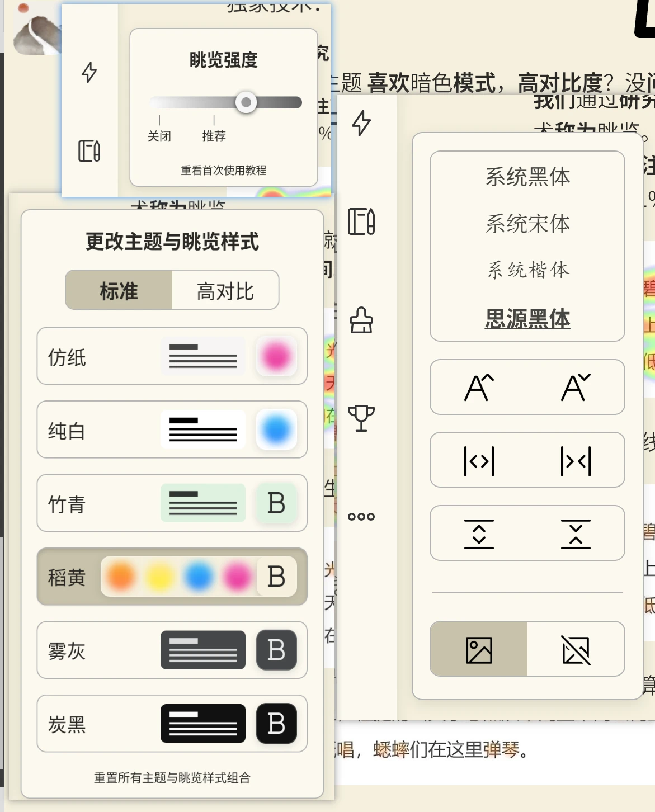The height and width of the screenshot is (812, 655).
Task: Pick the pink swatch in the 仿纸 row
Action: tap(276, 356)
